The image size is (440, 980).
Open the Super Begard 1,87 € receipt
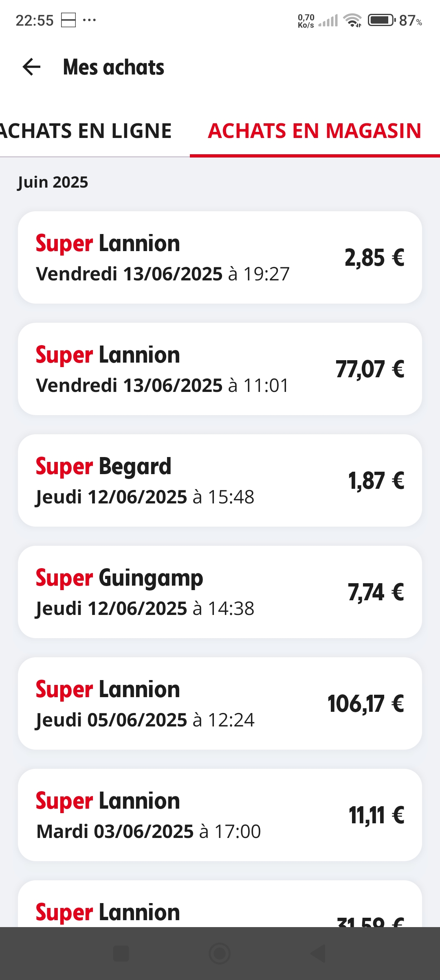(x=220, y=480)
